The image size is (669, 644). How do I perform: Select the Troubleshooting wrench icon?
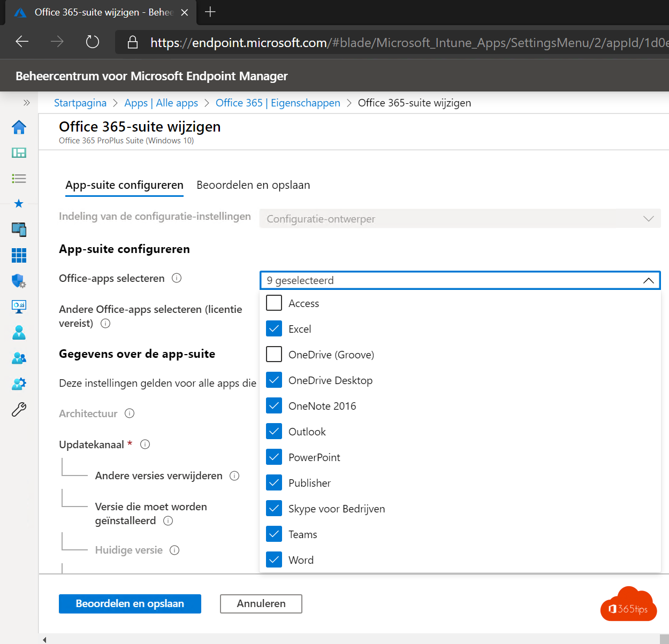coord(19,409)
